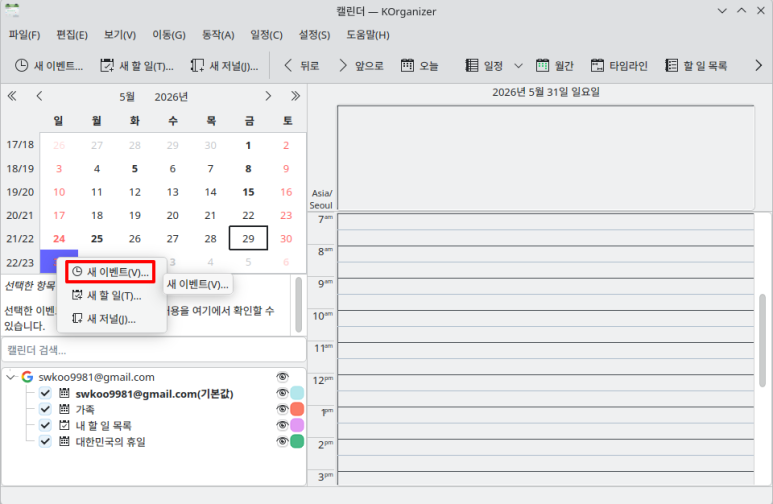The width and height of the screenshot is (773, 504).
Task: Click the purple color swatch of 내 할 일 목록
Action: pyautogui.click(x=297, y=425)
